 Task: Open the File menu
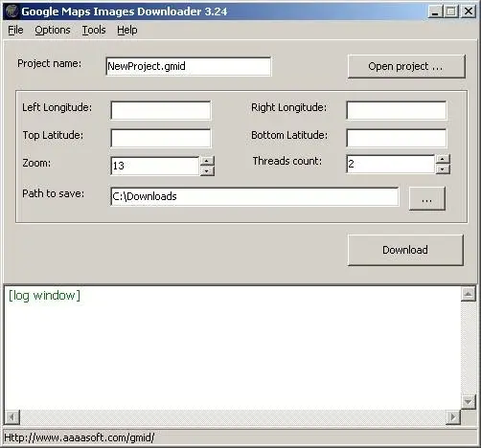15,30
